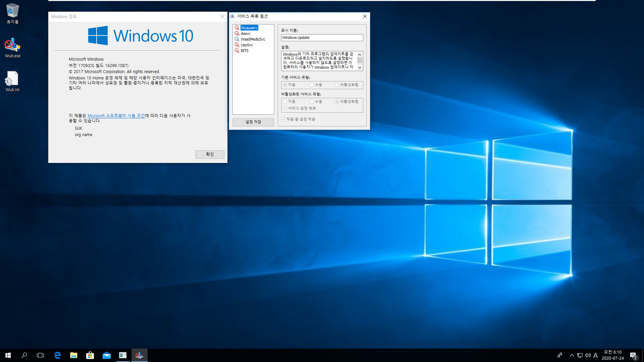
Task: Click the gear icon next to WaaSMedicSvc
Action: (x=237, y=39)
